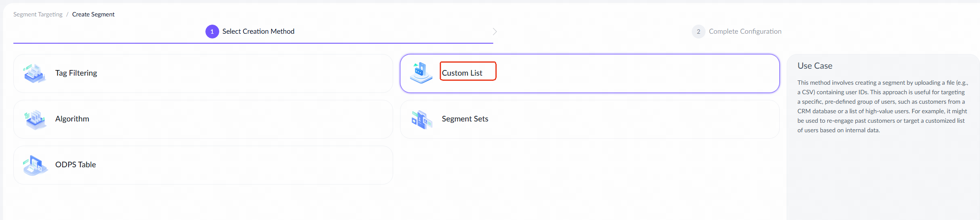Click the breadcrumb slash separator

click(67, 14)
